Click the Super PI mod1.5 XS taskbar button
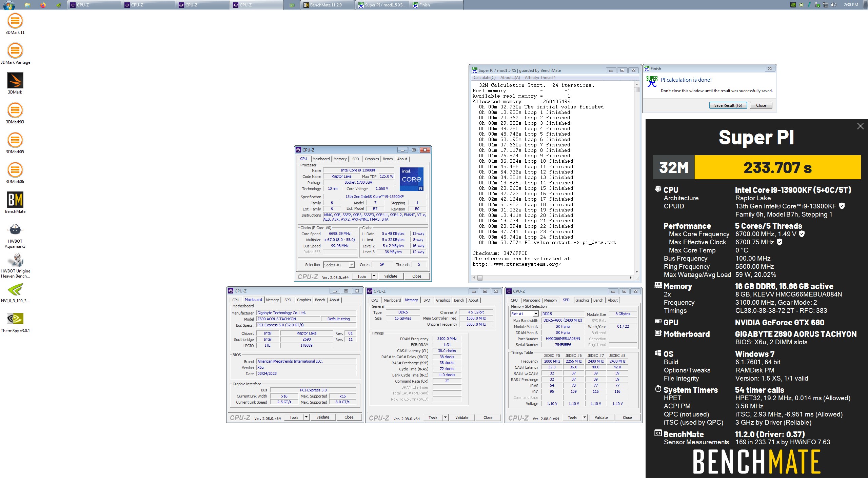Screen dimensions: 868x488 382,5
